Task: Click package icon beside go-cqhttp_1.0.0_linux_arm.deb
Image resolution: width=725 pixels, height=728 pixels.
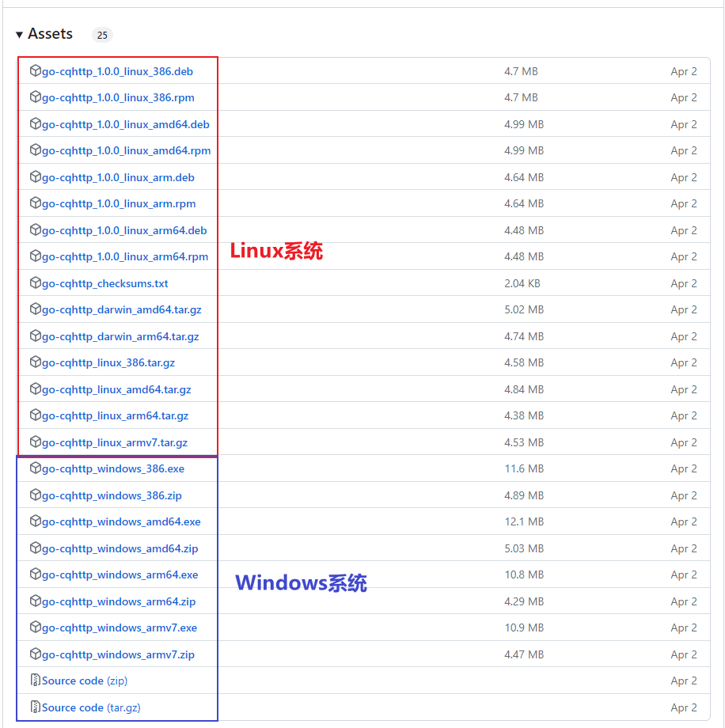Action: tap(36, 177)
